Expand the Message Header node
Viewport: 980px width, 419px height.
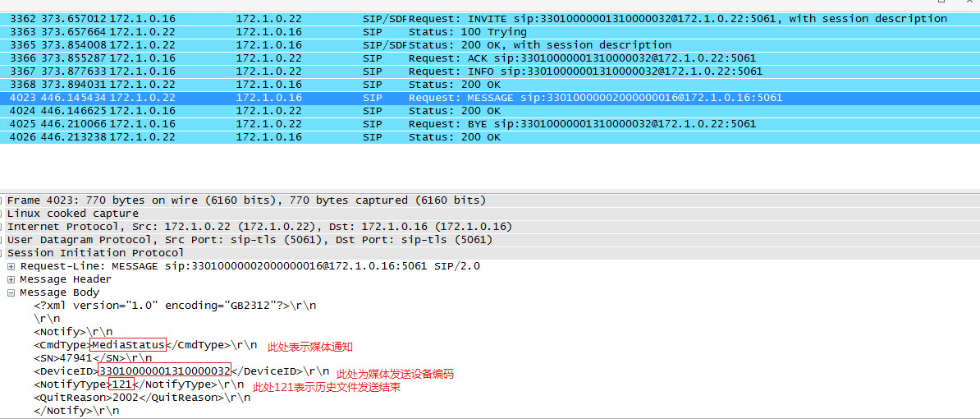coord(11,279)
